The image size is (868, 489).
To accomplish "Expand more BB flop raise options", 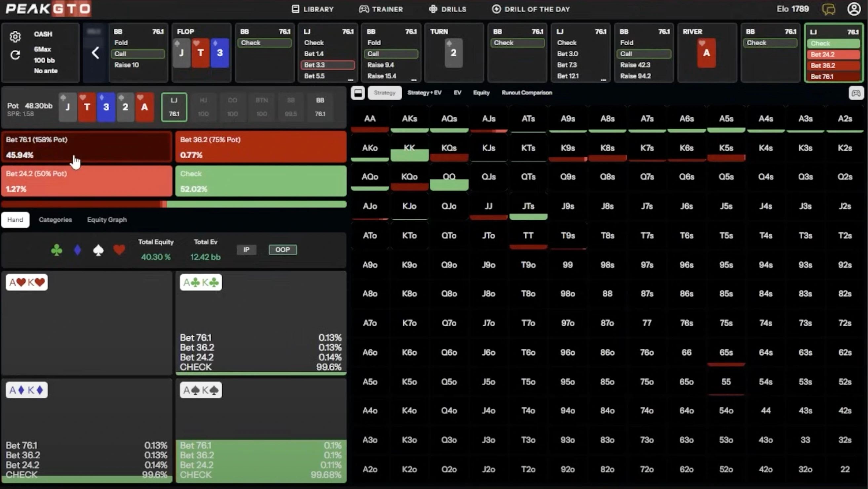I will point(414,80).
